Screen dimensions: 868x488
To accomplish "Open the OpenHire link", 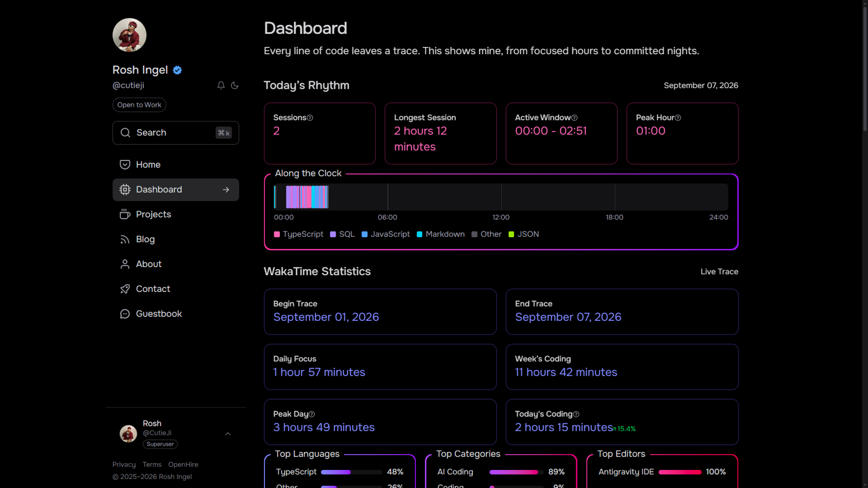I will 183,464.
